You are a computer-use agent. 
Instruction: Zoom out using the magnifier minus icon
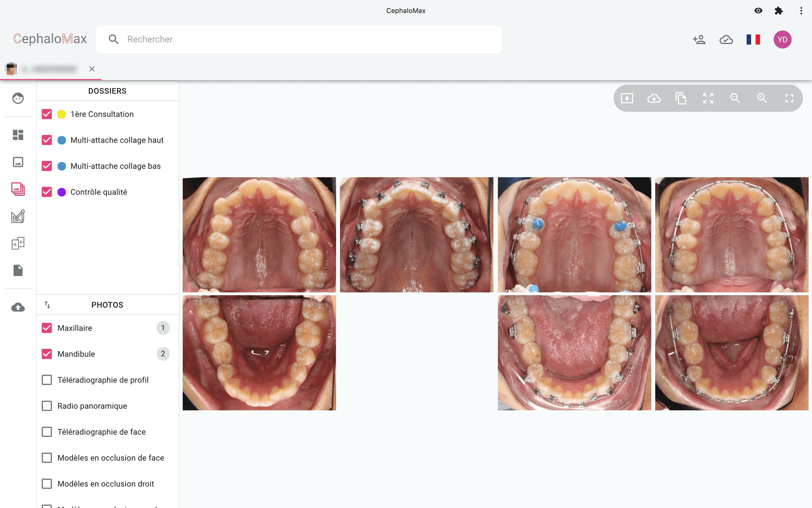click(x=735, y=98)
